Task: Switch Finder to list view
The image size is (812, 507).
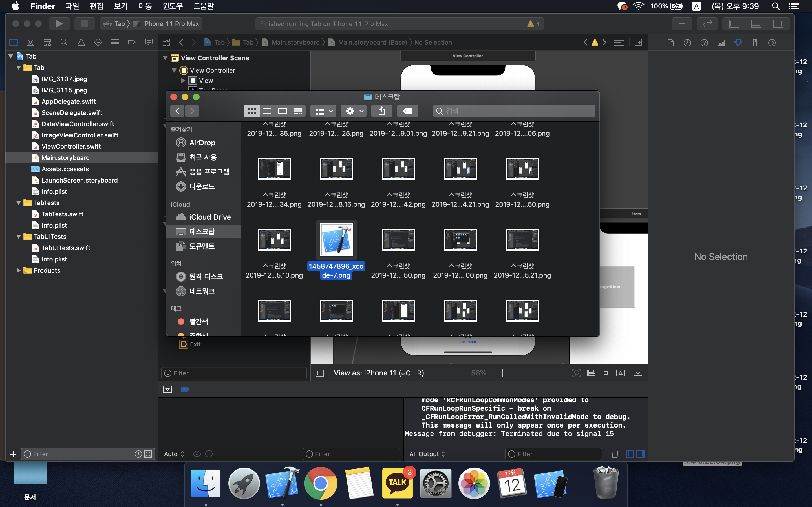Action: click(x=267, y=111)
